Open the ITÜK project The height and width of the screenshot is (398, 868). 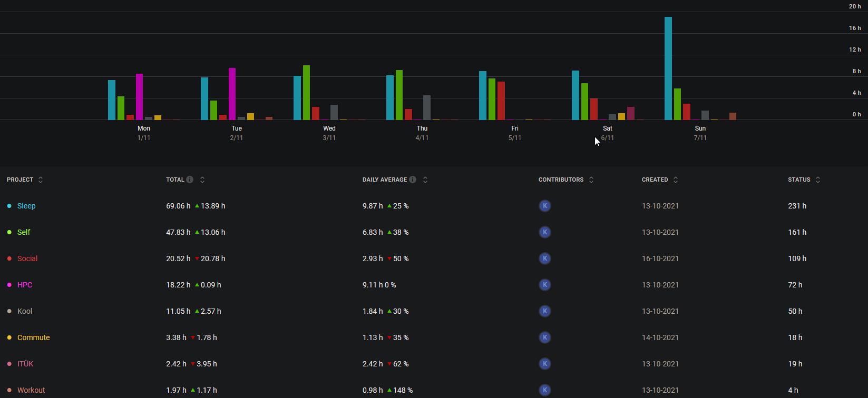click(x=25, y=364)
